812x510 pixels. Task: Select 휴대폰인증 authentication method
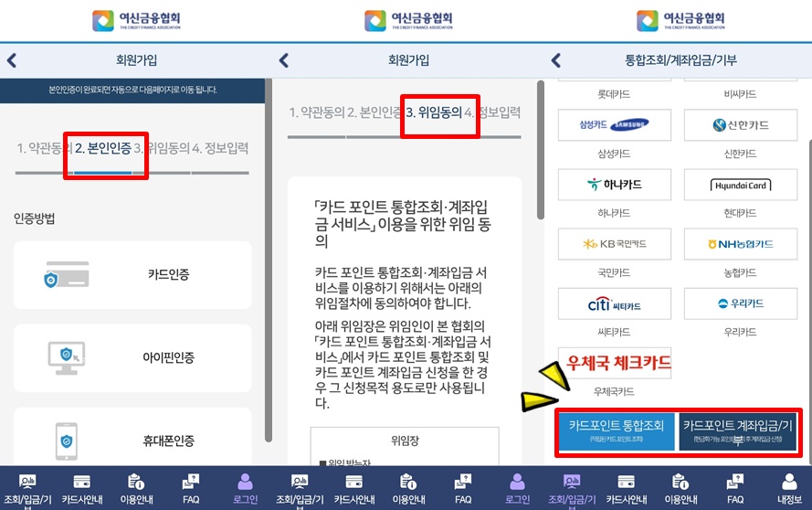pos(132,436)
